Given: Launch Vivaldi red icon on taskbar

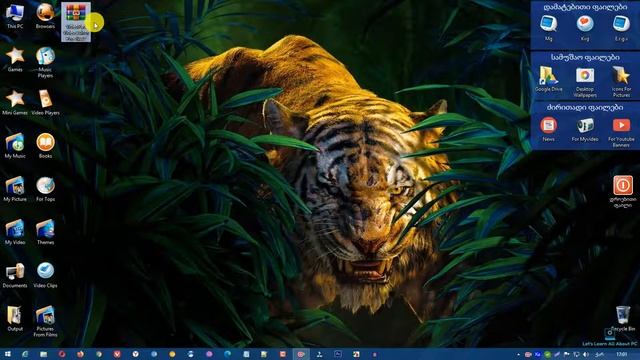Looking at the screenshot, I should coord(117,354).
